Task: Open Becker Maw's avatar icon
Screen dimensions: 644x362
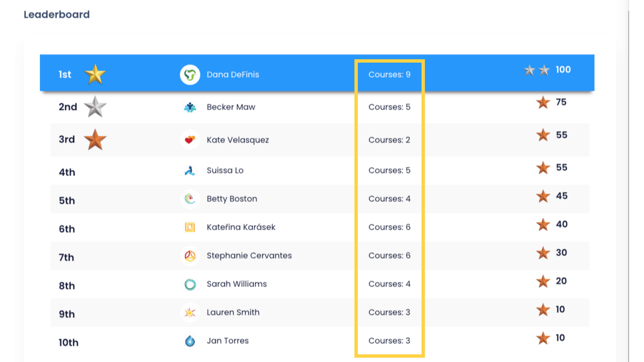Action: tap(190, 107)
